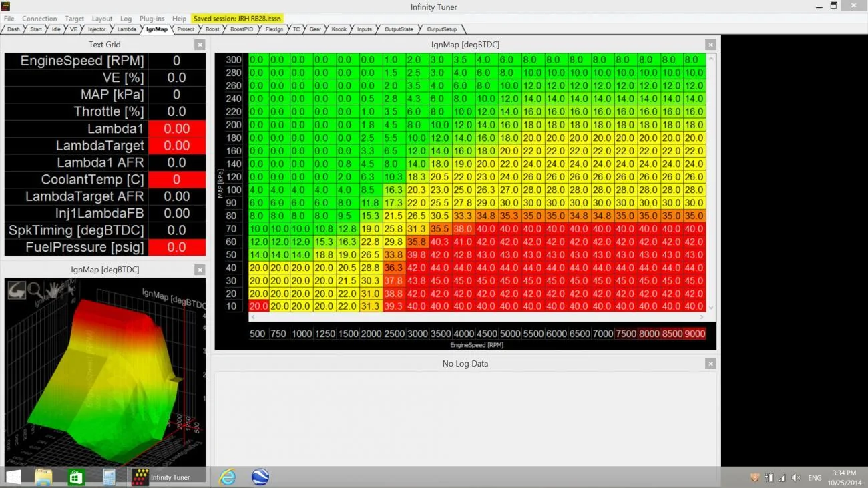Image resolution: width=868 pixels, height=488 pixels.
Task: Open the Target menu
Action: click(x=74, y=19)
